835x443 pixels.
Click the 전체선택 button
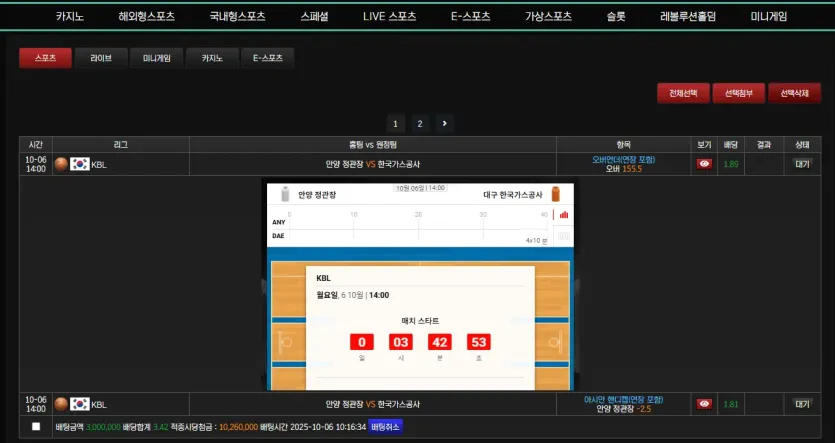coord(683,93)
